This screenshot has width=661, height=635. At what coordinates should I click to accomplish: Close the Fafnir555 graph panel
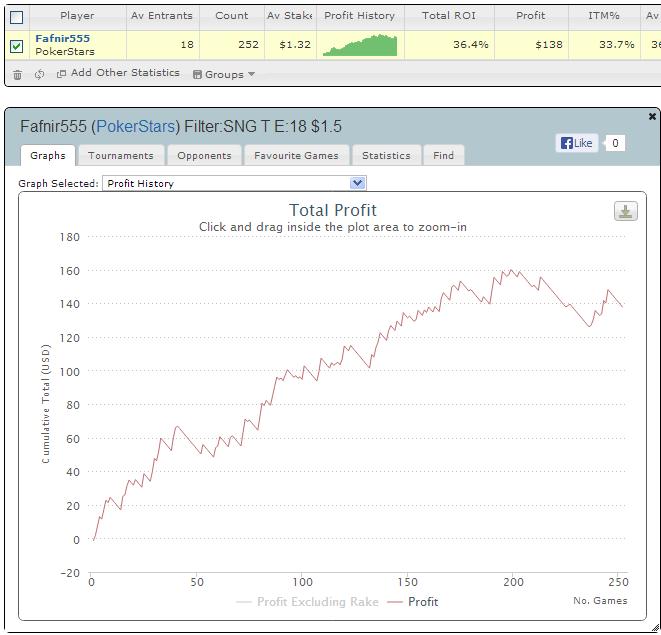pyautogui.click(x=652, y=117)
